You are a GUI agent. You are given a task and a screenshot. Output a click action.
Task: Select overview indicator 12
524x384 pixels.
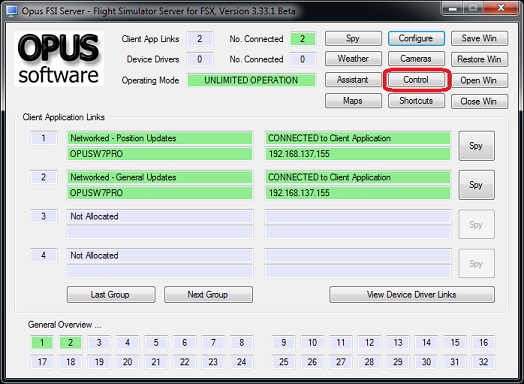[x=369, y=343]
